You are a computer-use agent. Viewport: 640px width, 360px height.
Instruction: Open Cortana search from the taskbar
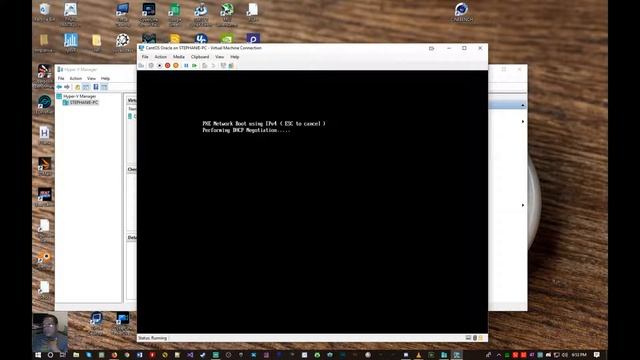click(50, 355)
